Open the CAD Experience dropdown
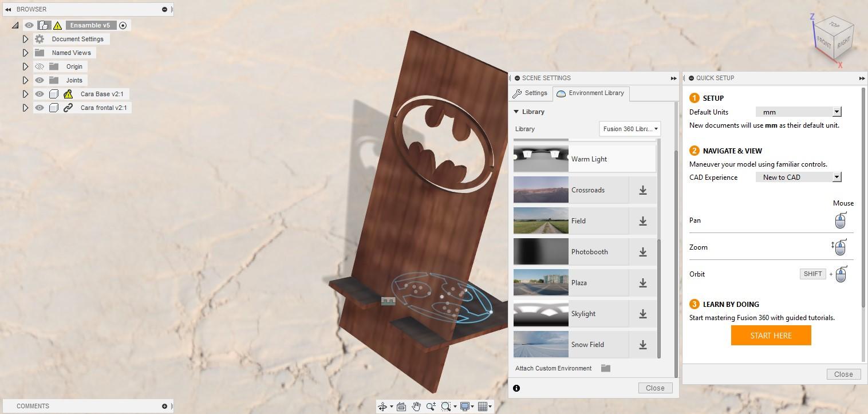The width and height of the screenshot is (868, 414). [798, 178]
